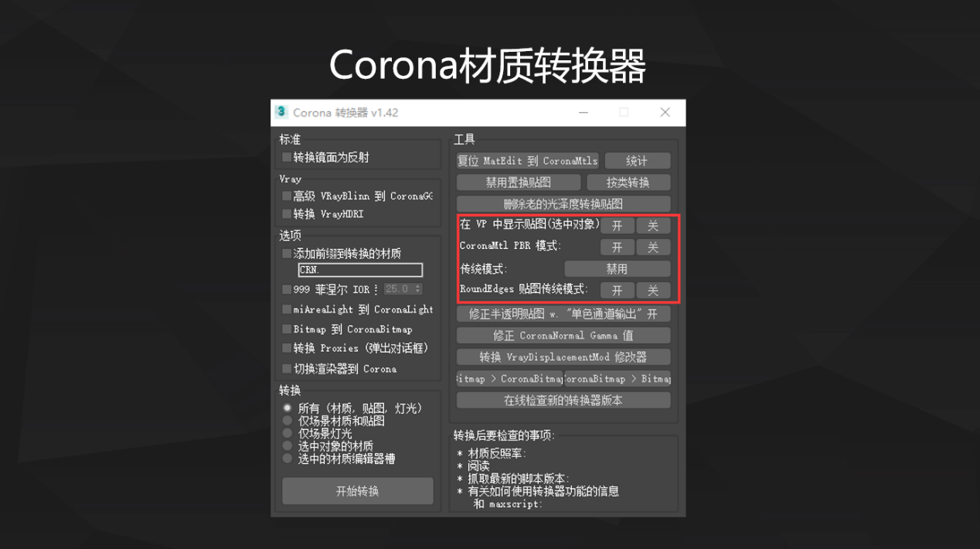Click 复位 MatEdit 到 CoronaMtls button
This screenshot has height=549, width=980.
[528, 161]
